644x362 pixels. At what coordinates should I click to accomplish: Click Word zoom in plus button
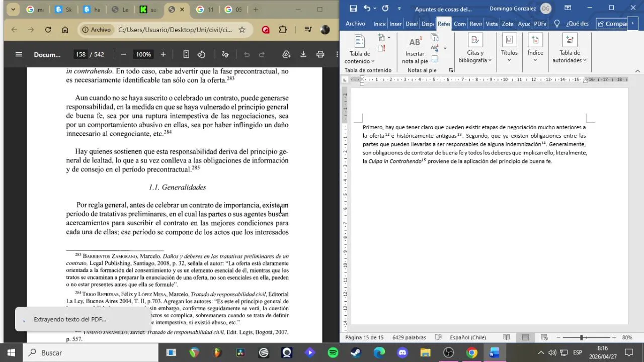coord(614,337)
